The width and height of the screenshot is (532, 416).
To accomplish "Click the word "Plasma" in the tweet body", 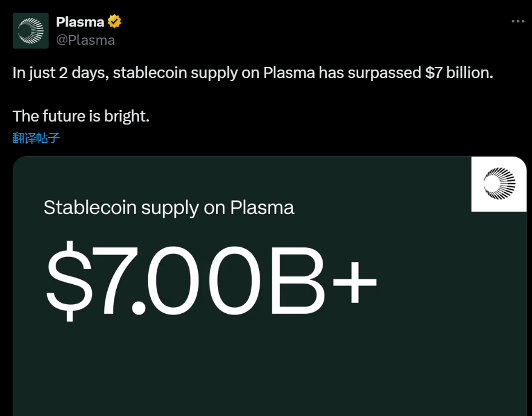I will [289, 73].
